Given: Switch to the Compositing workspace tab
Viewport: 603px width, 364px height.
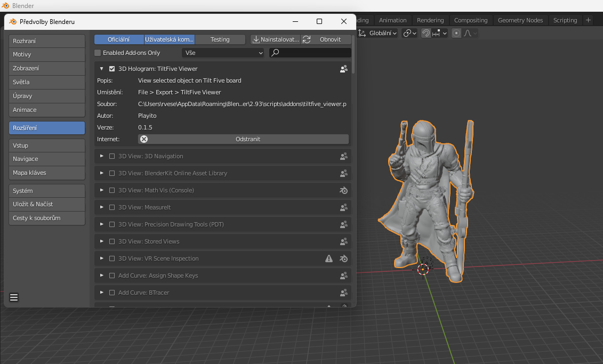Looking at the screenshot, I should coord(471,20).
